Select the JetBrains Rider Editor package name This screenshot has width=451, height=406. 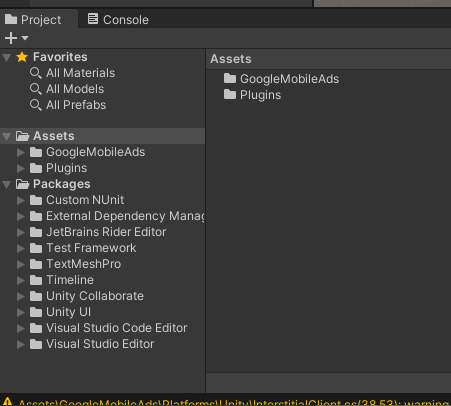106,232
